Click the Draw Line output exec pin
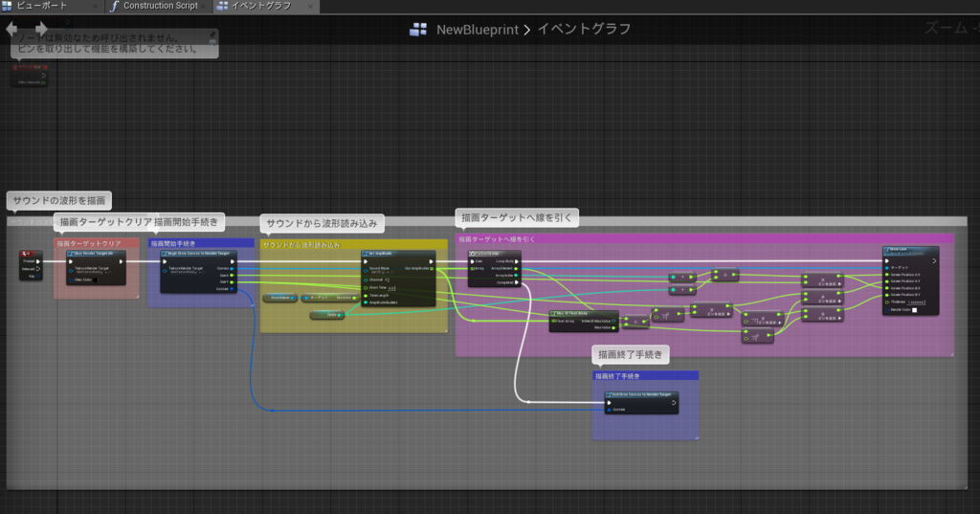The height and width of the screenshot is (514, 980). pyautogui.click(x=934, y=260)
